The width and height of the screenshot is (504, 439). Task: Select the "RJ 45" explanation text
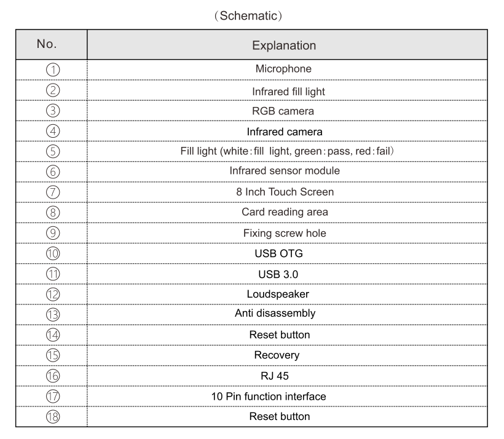click(x=285, y=376)
